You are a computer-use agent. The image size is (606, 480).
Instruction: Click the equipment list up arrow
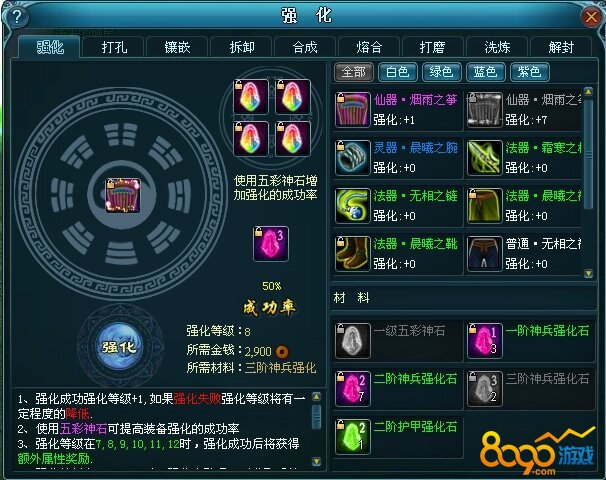pos(589,92)
